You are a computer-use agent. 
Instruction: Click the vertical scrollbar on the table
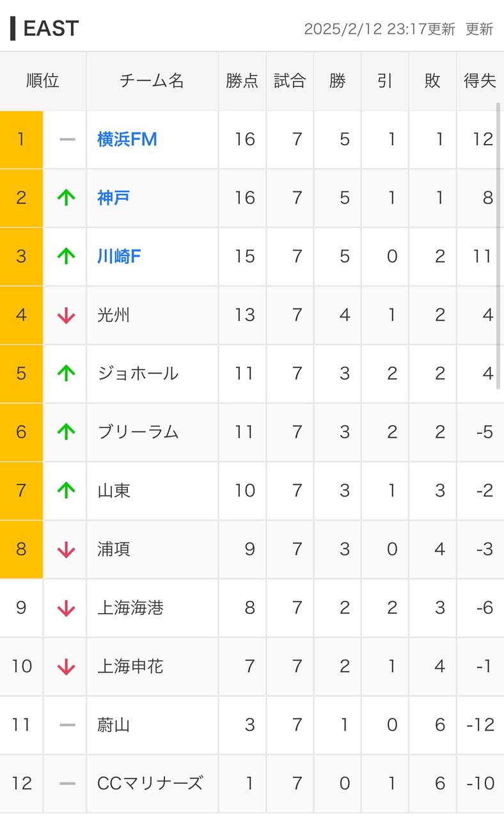click(x=499, y=246)
